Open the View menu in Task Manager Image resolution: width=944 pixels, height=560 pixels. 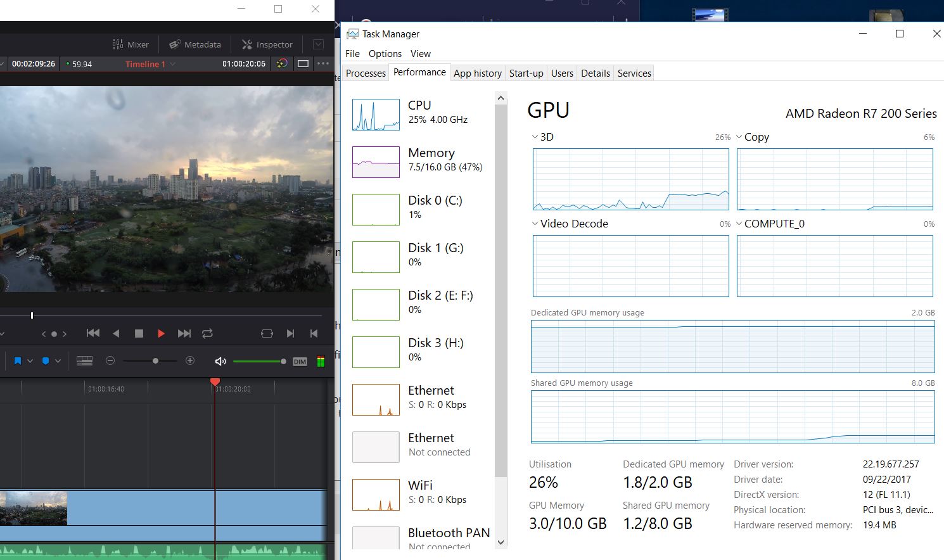420,54
